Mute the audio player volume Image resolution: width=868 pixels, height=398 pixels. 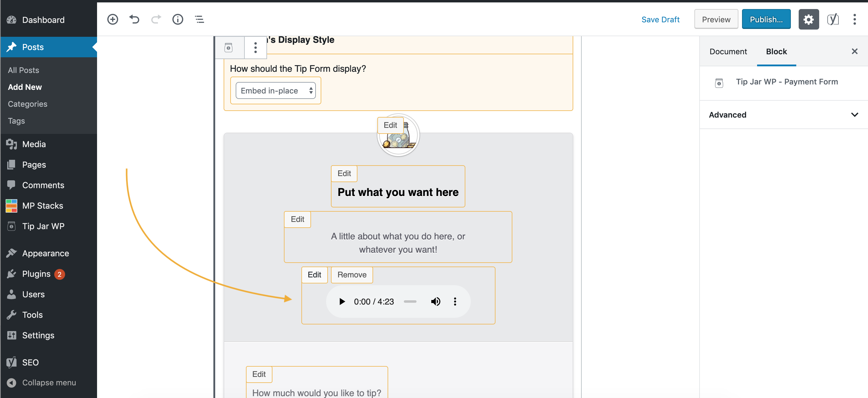(x=435, y=301)
